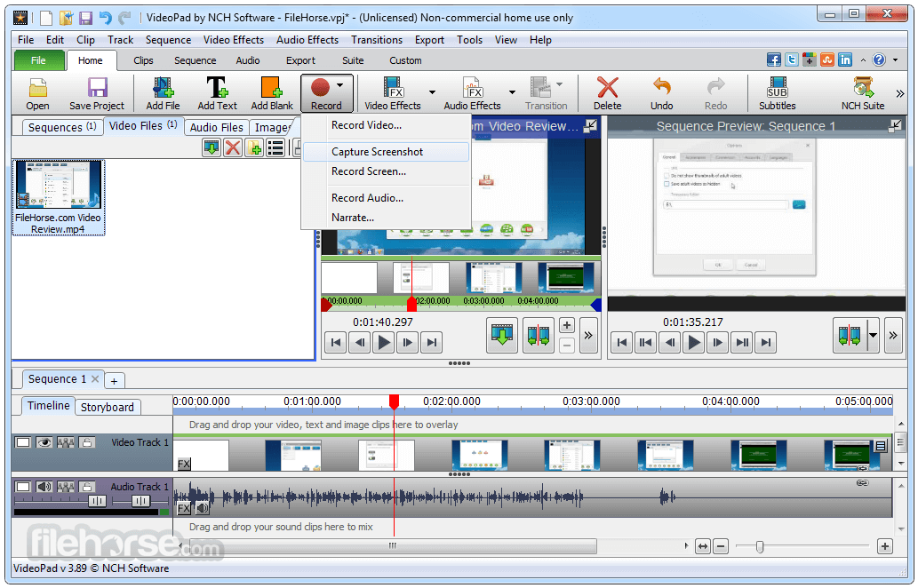The image size is (918, 588).
Task: Play the sequence preview
Action: [x=694, y=342]
